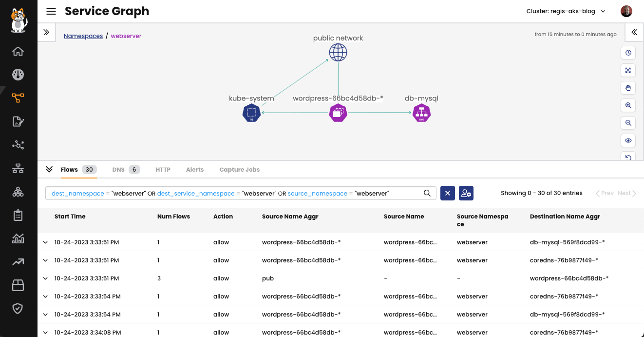Toggle the filter user settings button
The height and width of the screenshot is (337, 644).
466,193
